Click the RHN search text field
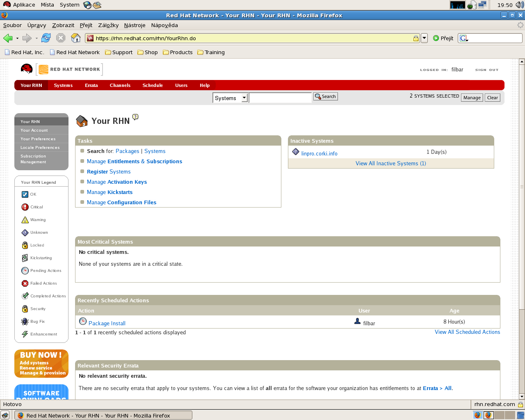525x420 pixels. (x=280, y=98)
